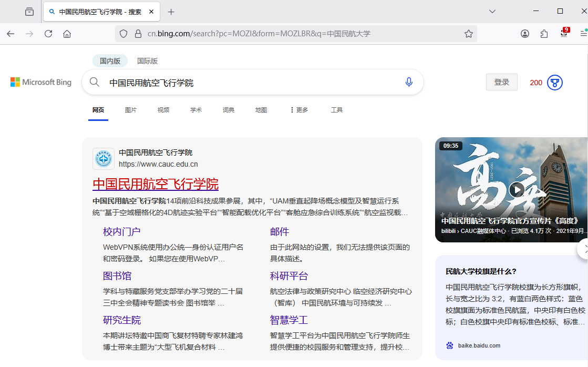The image size is (588, 367).
Task: Minimize the browser window
Action: [536, 11]
